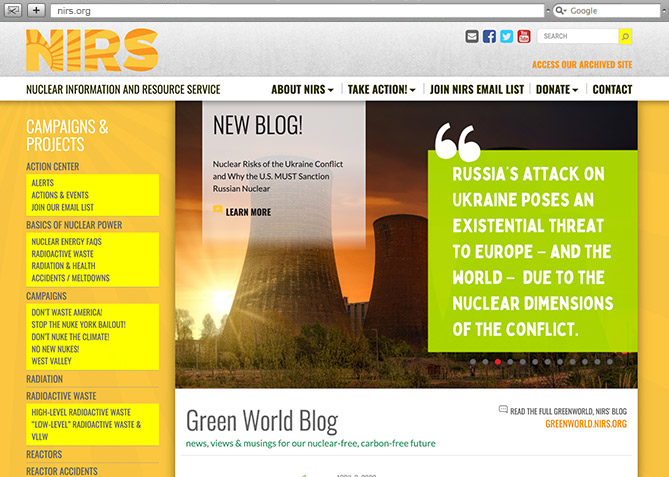Click in the site Search field
The image size is (669, 477).
[x=578, y=36]
